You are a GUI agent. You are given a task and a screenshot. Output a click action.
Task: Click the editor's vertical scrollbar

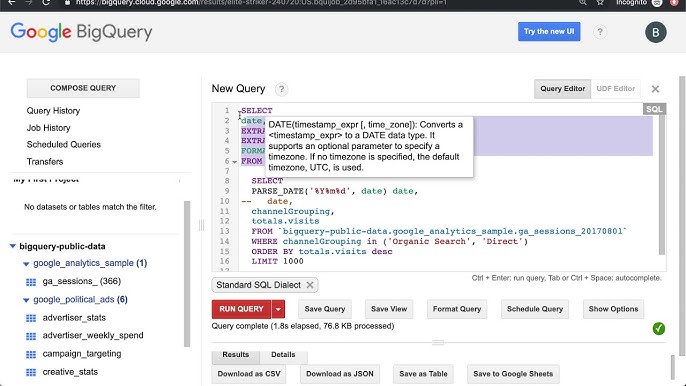coord(662,184)
